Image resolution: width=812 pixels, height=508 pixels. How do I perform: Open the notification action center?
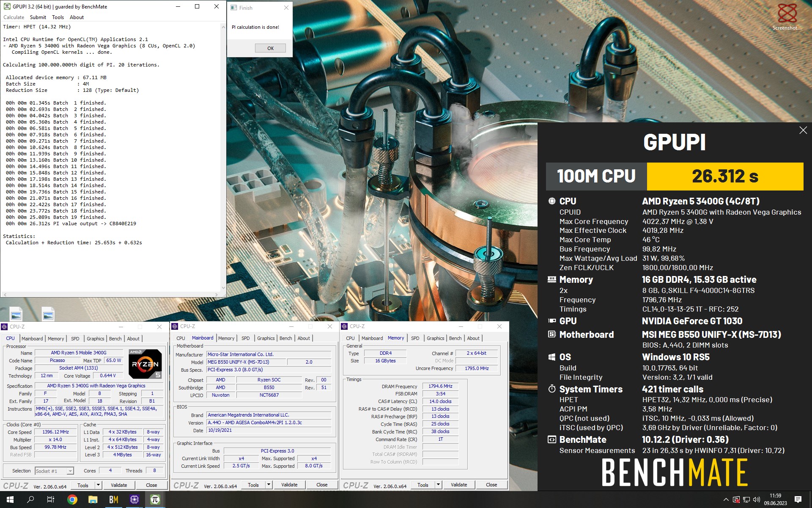(x=798, y=500)
